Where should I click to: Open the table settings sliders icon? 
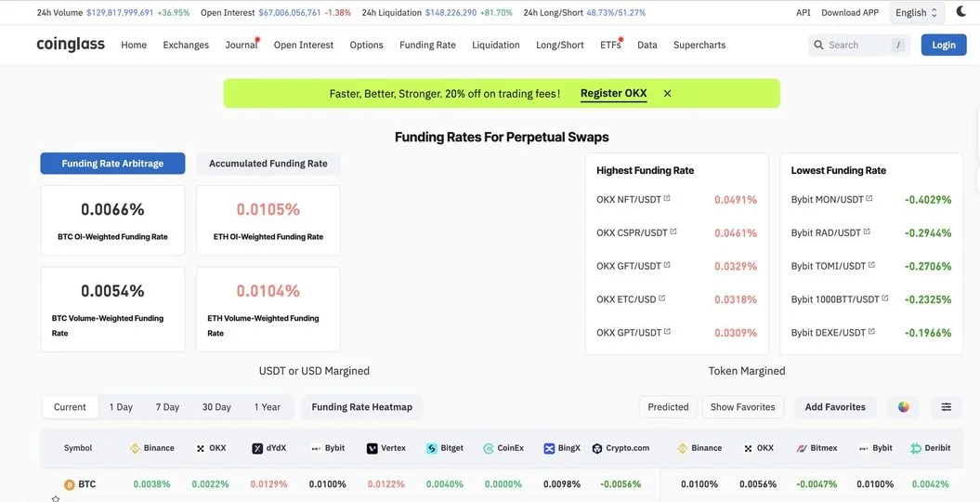(x=947, y=407)
